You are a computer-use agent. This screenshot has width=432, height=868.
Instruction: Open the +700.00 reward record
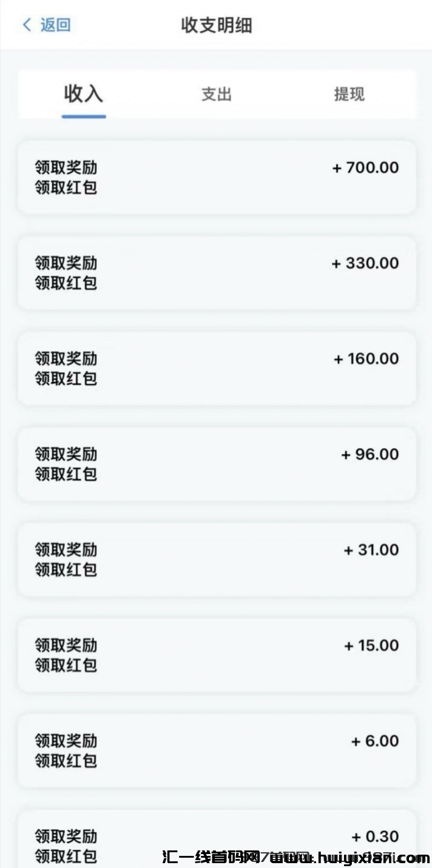coord(217,177)
